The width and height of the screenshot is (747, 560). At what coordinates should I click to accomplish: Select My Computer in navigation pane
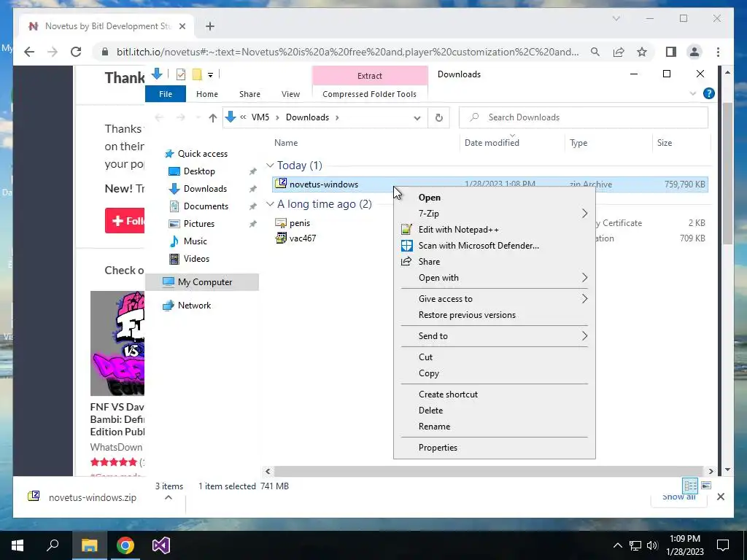point(205,282)
